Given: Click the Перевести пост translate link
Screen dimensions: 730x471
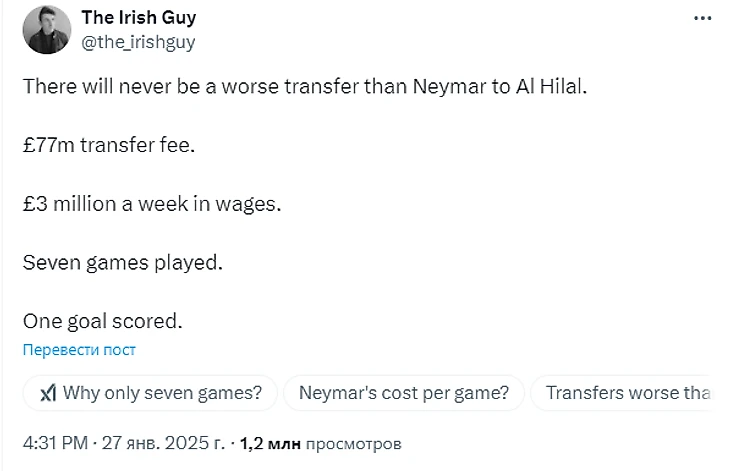Looking at the screenshot, I should coord(79,350).
